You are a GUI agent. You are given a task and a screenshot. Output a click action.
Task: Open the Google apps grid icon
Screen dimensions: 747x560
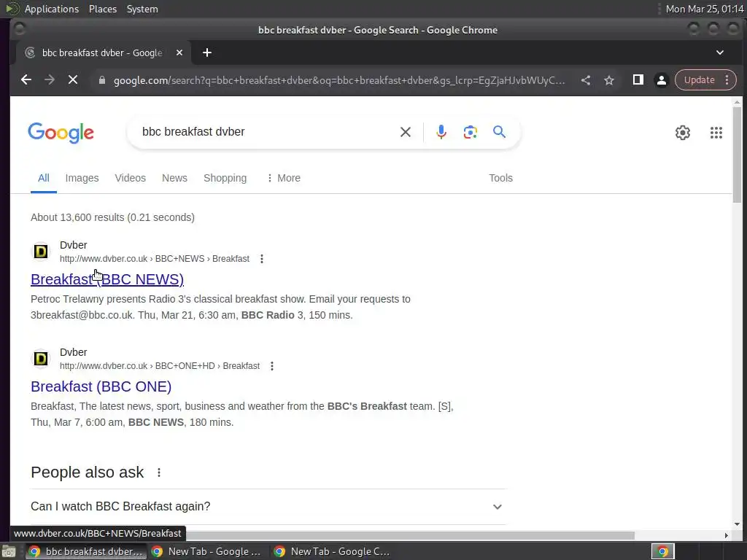(716, 133)
